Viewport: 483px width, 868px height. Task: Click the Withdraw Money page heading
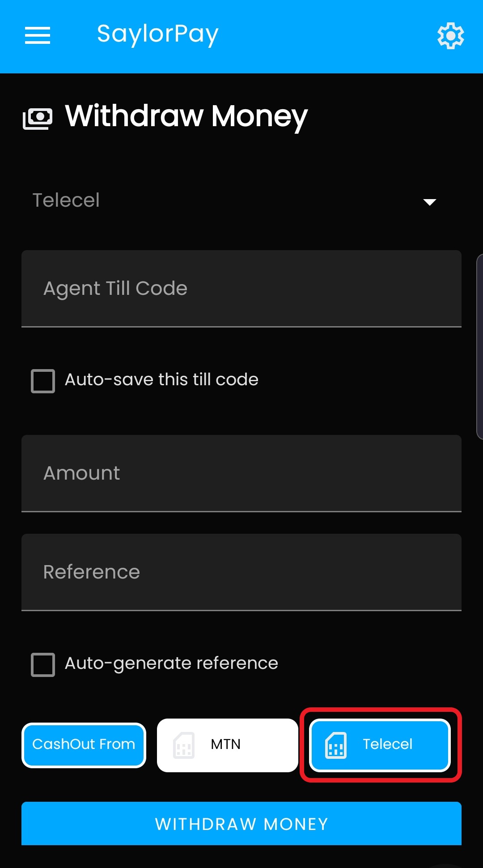click(x=186, y=117)
